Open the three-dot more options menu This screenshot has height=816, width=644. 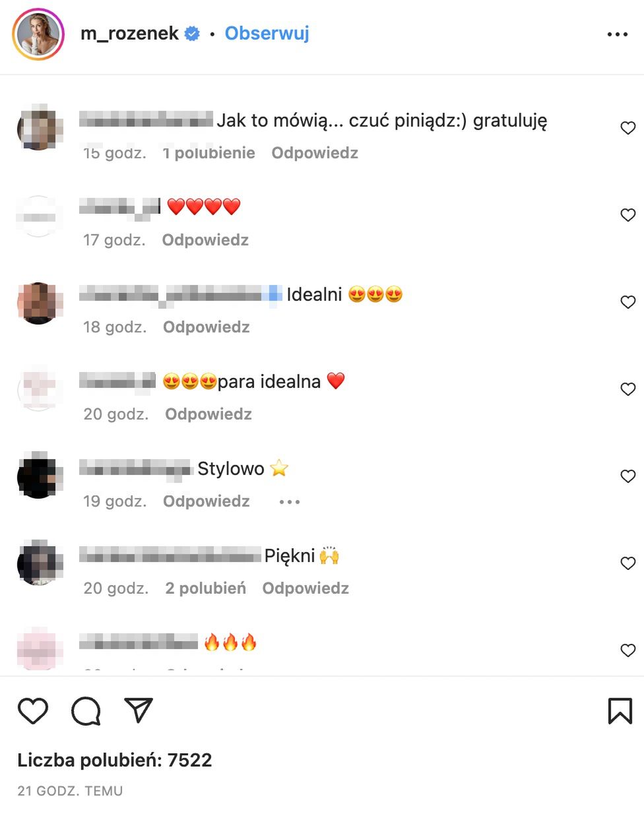pyautogui.click(x=618, y=34)
